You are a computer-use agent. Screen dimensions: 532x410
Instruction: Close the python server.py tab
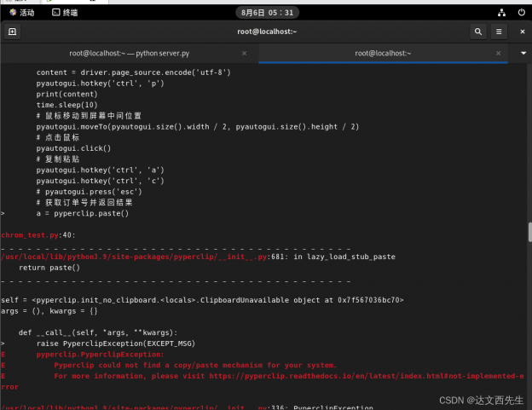(x=245, y=53)
